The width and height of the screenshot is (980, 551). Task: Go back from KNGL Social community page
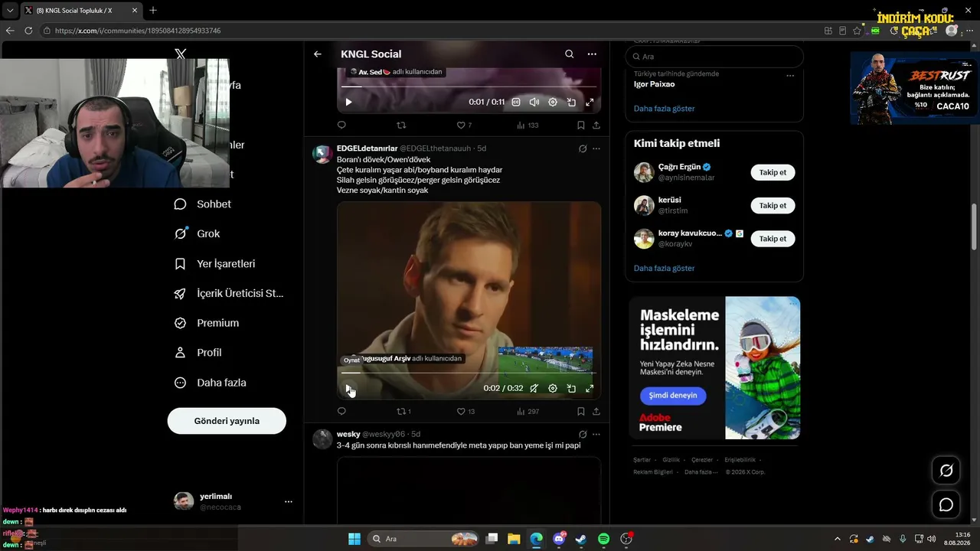[318, 54]
